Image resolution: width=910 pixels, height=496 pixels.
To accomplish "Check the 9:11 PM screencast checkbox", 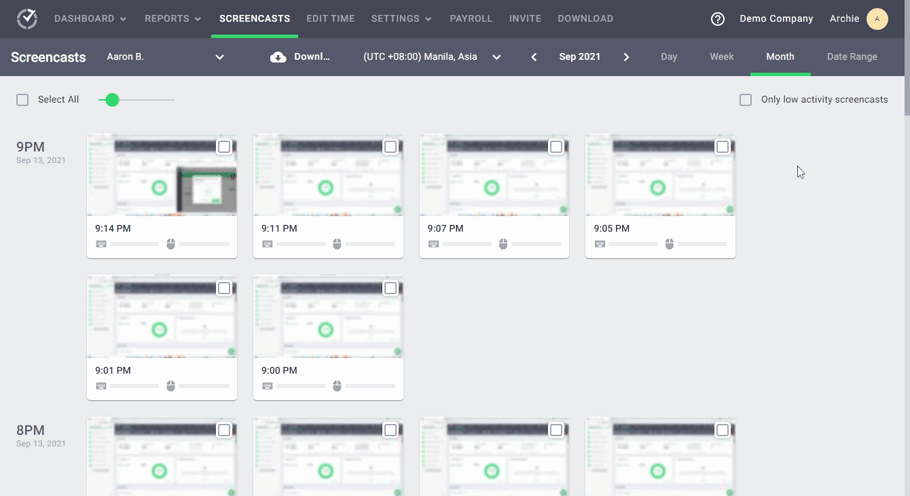I will tap(390, 147).
